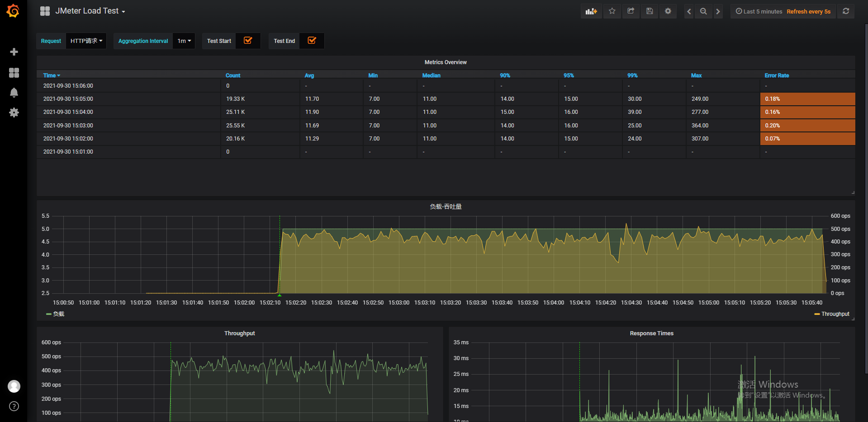Open the Configuration gear in sidebar
868x422 pixels.
14,113
